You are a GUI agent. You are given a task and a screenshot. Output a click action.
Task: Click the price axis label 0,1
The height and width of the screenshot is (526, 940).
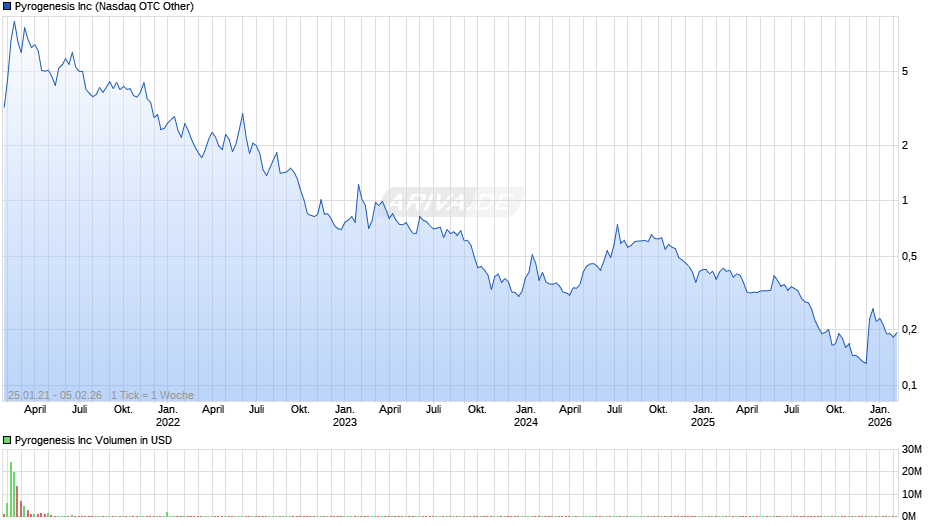(909, 386)
